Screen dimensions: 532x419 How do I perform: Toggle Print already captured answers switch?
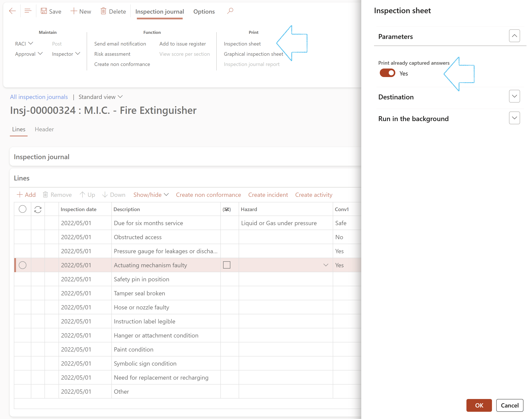[x=387, y=73]
